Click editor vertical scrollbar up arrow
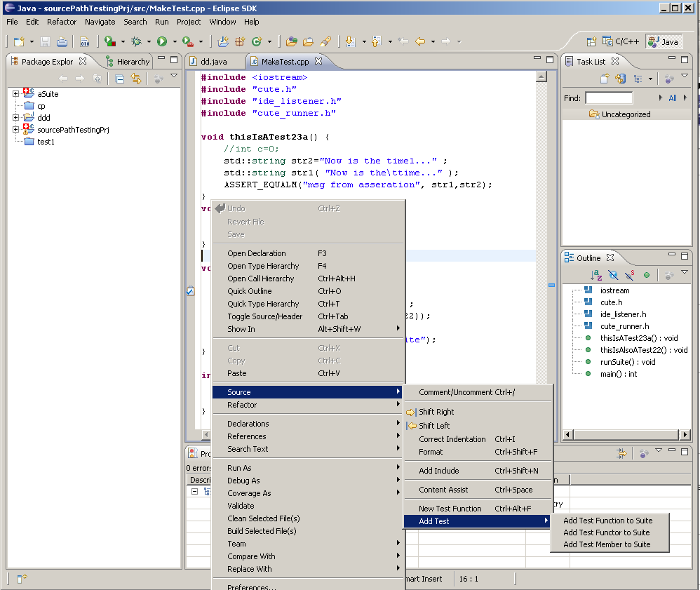The height and width of the screenshot is (590, 700). (541, 77)
